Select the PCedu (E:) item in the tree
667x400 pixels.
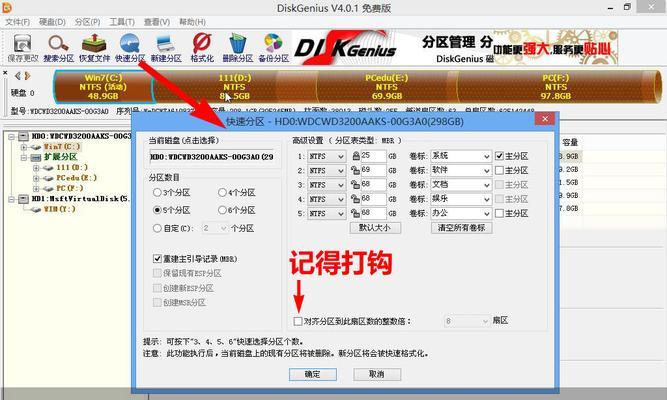tap(77, 178)
